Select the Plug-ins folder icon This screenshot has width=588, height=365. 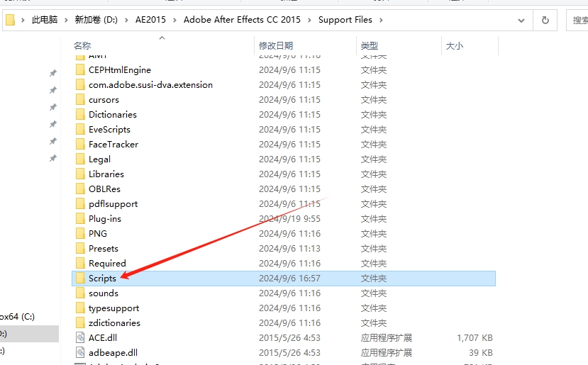coord(80,218)
